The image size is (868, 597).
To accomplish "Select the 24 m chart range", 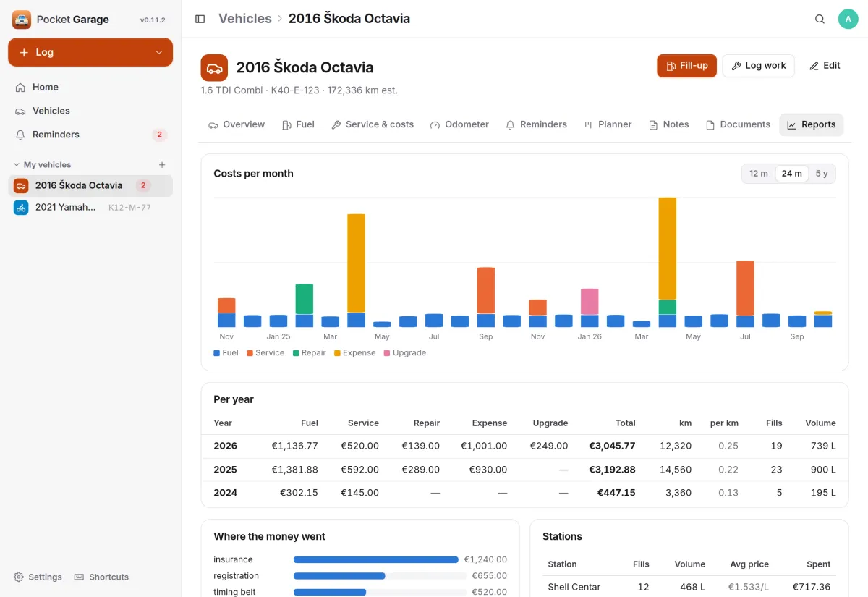I will (x=792, y=174).
